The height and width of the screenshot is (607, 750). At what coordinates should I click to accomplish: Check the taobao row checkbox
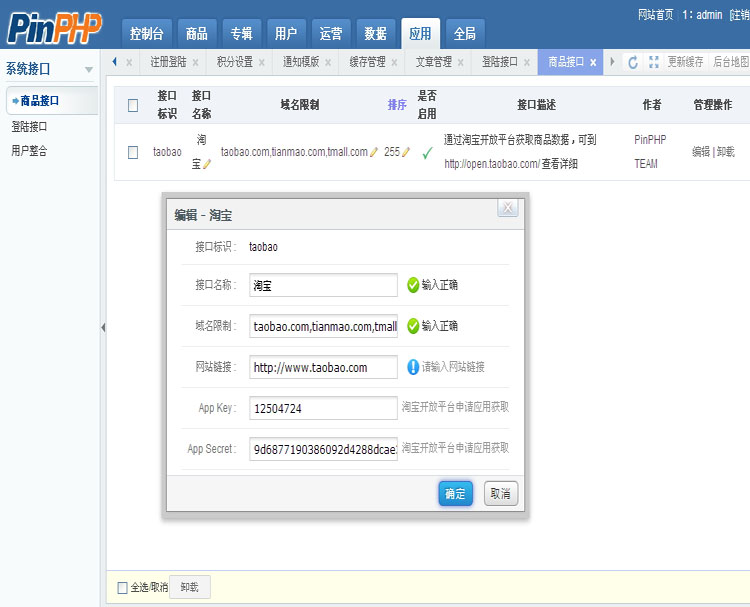tap(133, 153)
